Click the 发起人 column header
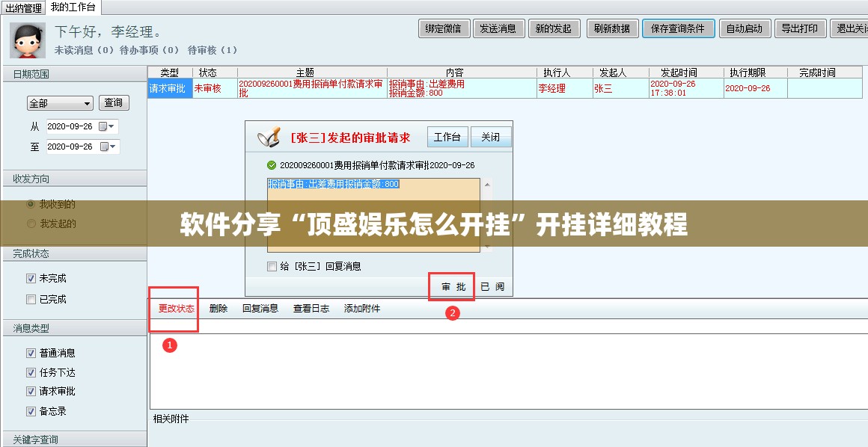 click(x=620, y=73)
